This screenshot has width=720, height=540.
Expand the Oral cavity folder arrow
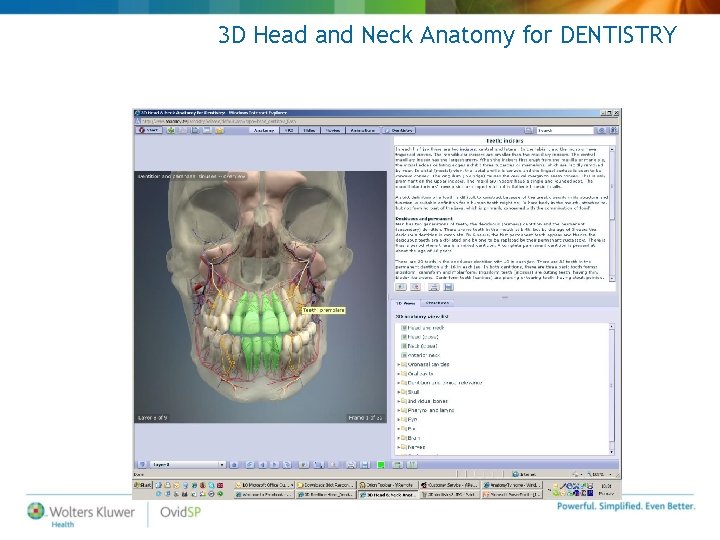pyautogui.click(x=398, y=374)
